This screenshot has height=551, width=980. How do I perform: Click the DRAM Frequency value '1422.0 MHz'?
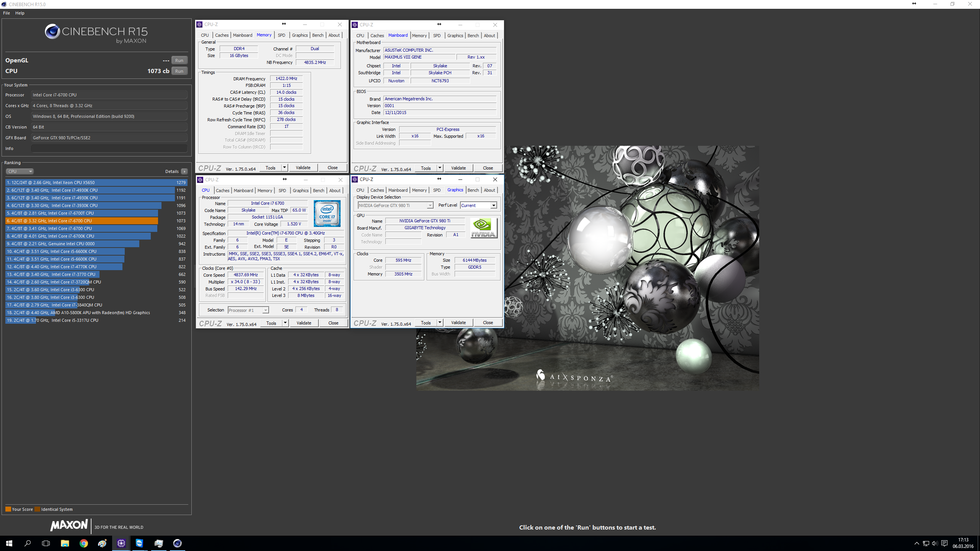click(x=286, y=78)
